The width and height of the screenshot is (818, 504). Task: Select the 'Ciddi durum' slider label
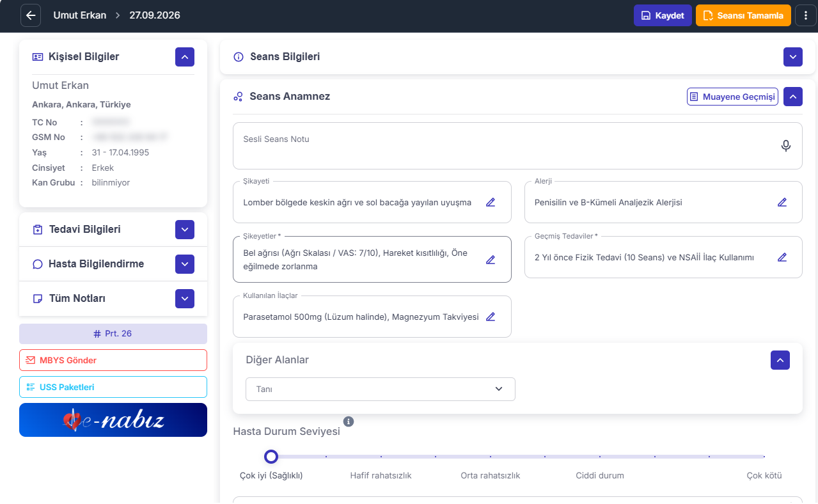pos(600,476)
